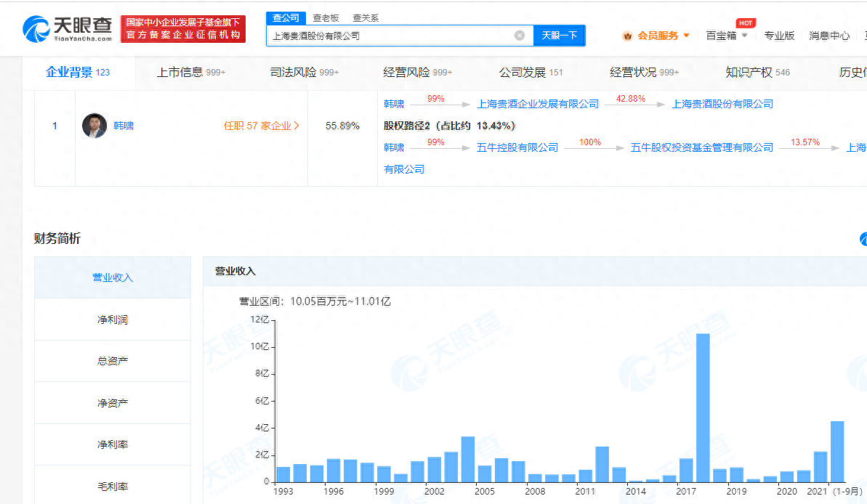Viewport: 867px width, 504px height.
Task: Click the member service crown icon
Action: 627,36
